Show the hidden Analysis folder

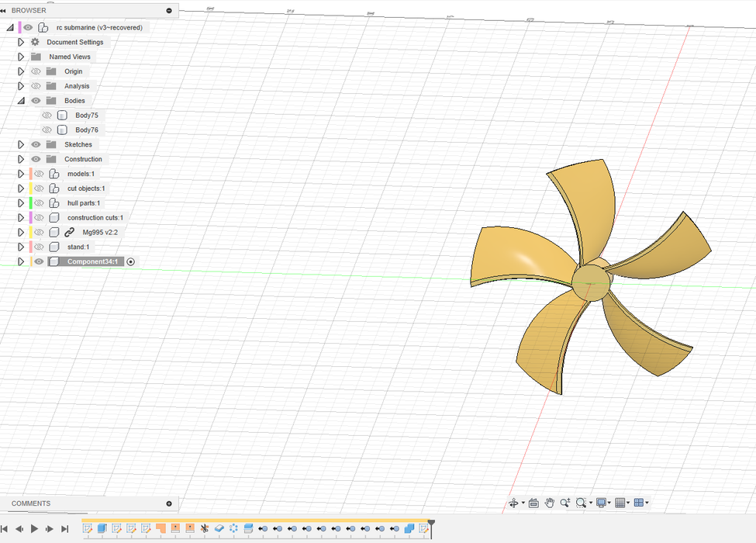click(x=36, y=86)
